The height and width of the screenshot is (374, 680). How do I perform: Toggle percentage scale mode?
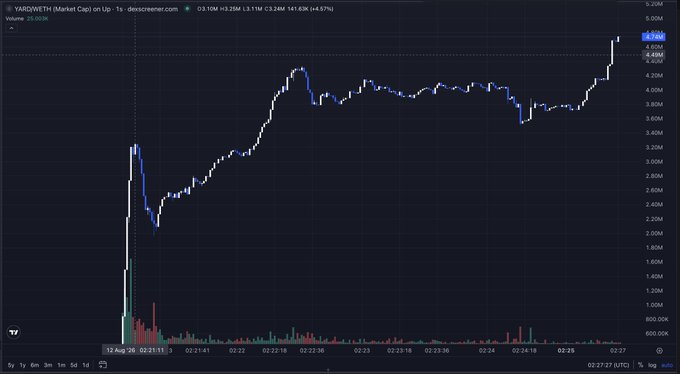[641, 365]
